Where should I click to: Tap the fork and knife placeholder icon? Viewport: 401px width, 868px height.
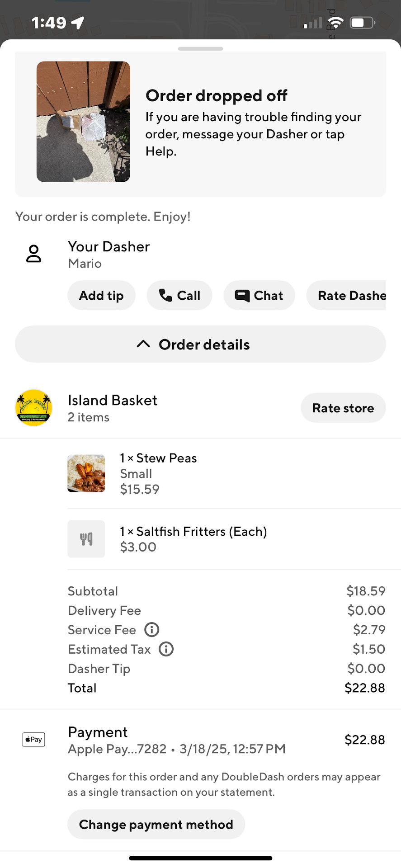click(86, 539)
